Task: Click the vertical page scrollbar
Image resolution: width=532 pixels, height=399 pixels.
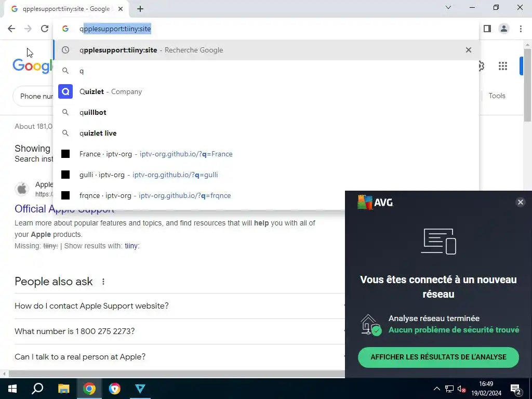Action: pyautogui.click(x=528, y=85)
